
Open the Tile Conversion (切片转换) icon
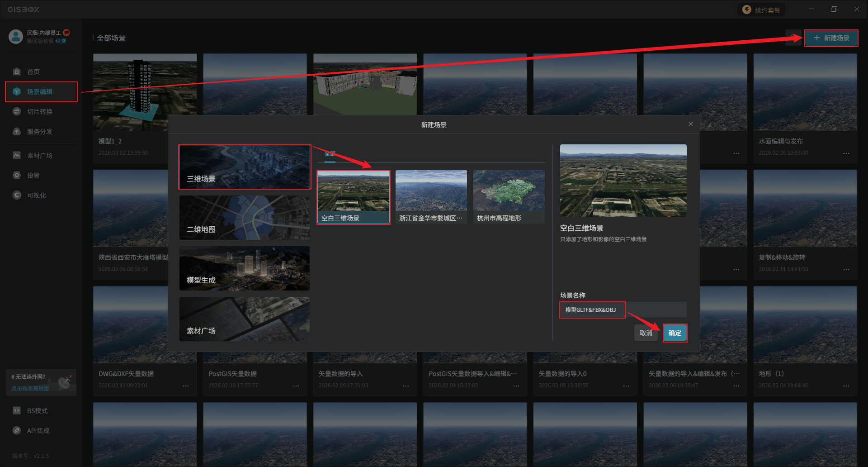[x=17, y=112]
